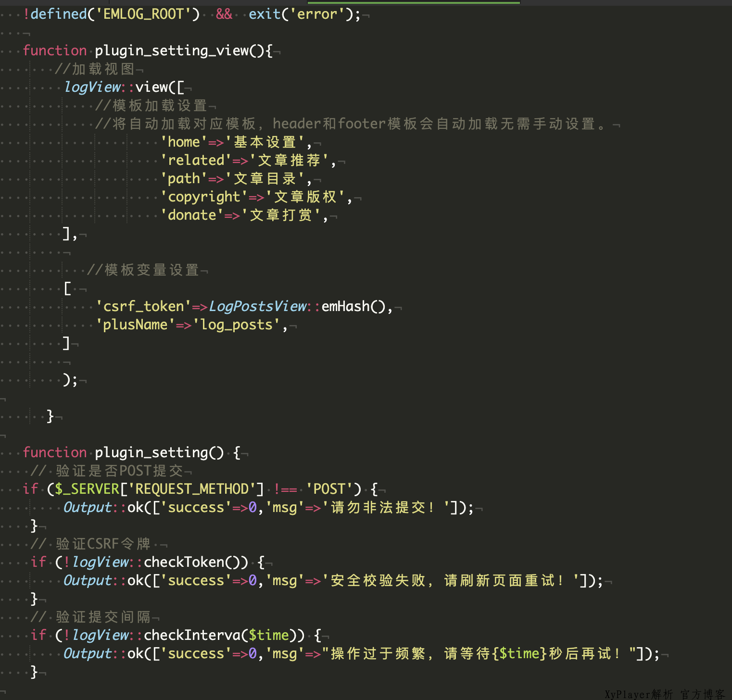Click the emHash() method call

click(353, 306)
